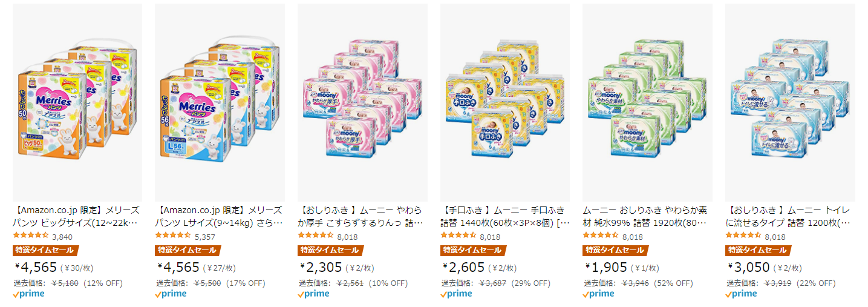Image resolution: width=868 pixels, height=307 pixels.
Task: Open the Merries L size 56-count product image
Action: tap(220, 102)
